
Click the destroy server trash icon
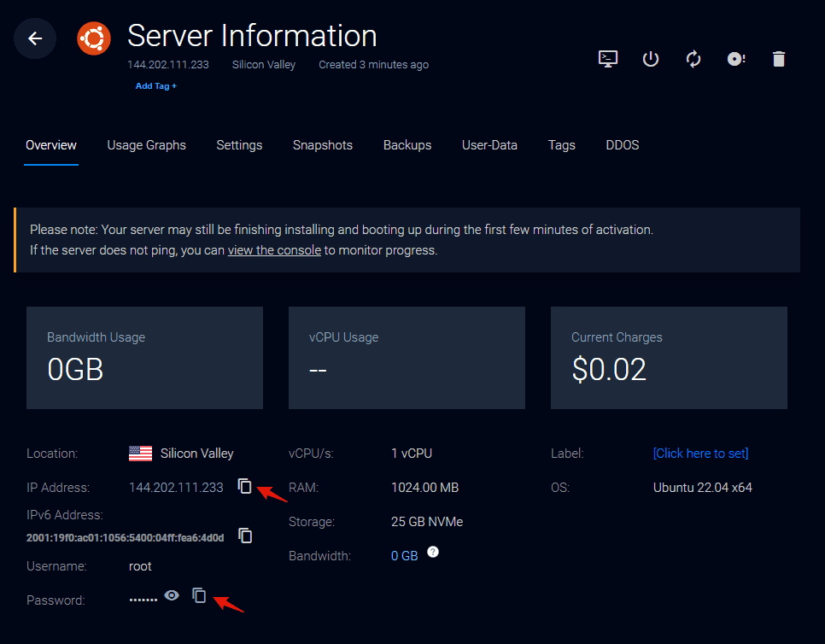pos(778,59)
